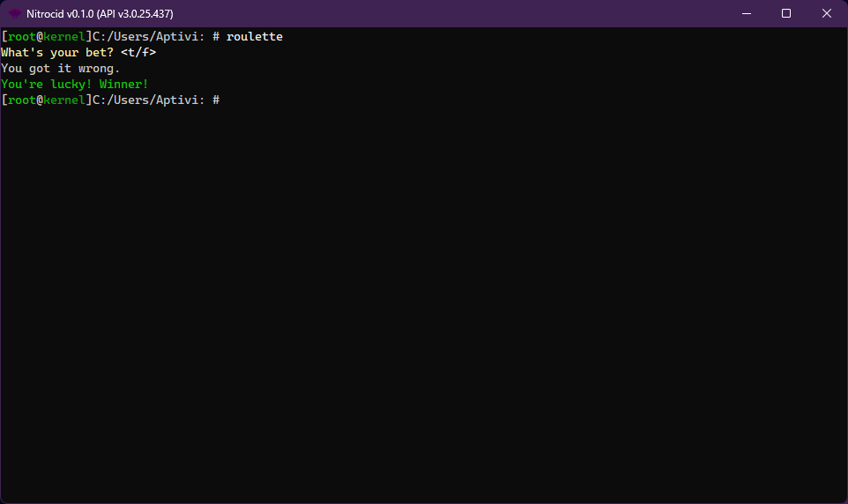Click the 'roulette' command text
This screenshot has width=848, height=504.
pyautogui.click(x=255, y=37)
